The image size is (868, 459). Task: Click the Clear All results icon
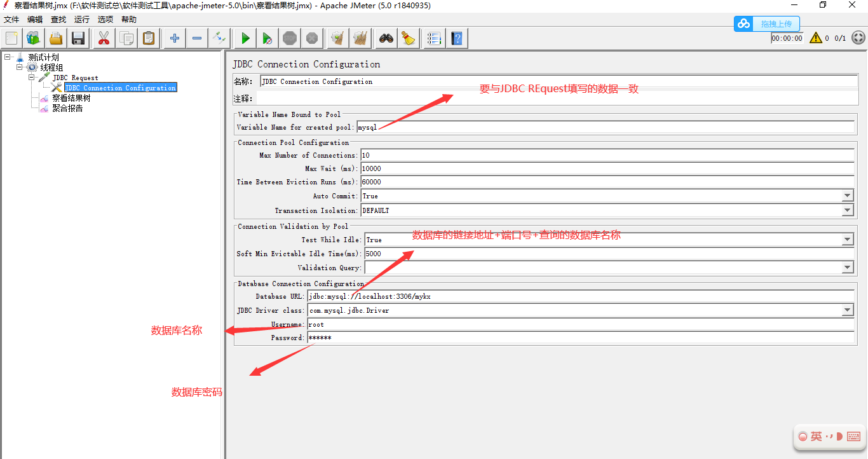coord(360,38)
